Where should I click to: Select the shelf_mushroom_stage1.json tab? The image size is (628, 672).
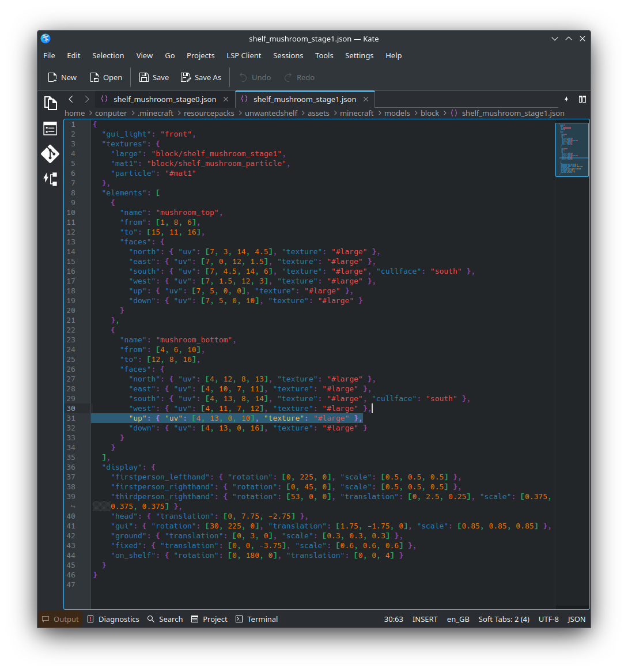pos(305,99)
